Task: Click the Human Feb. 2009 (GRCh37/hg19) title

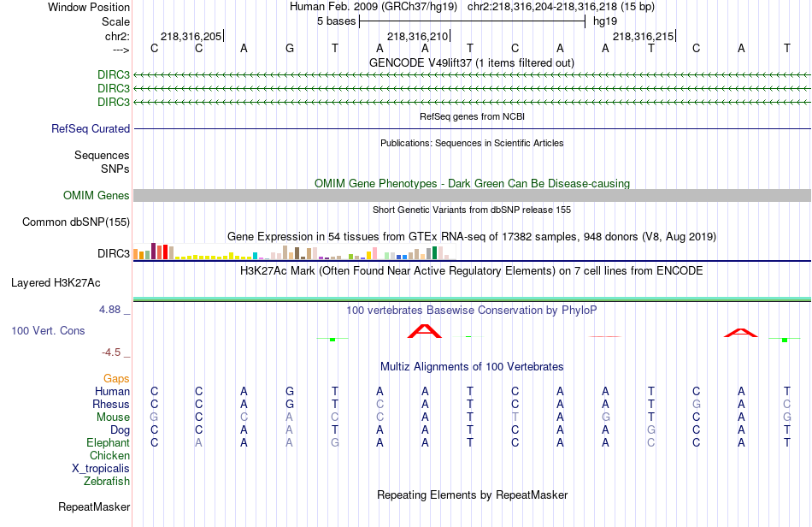Action: point(374,7)
